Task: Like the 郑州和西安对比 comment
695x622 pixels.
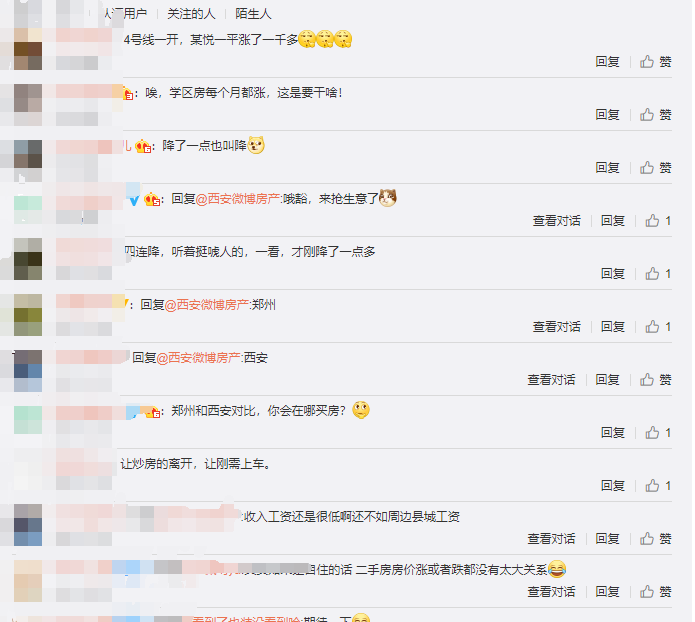Action: tap(658, 433)
